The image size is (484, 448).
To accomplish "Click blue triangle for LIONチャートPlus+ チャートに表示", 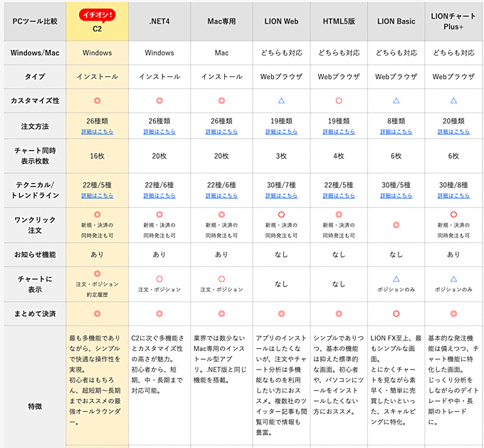I will (453, 279).
